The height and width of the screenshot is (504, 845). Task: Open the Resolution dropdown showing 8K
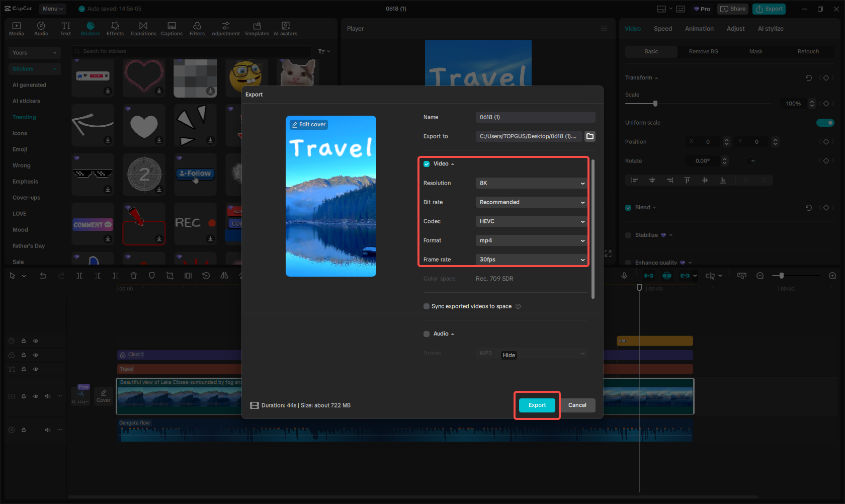[531, 183]
